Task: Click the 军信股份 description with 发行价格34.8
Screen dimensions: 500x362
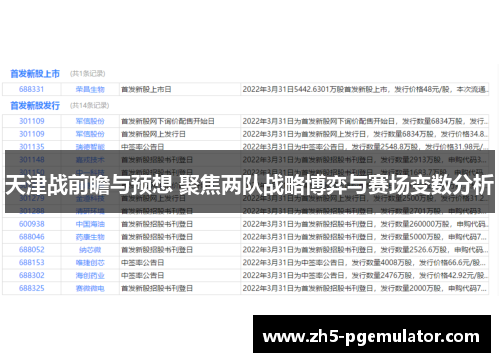Action: coord(365,134)
